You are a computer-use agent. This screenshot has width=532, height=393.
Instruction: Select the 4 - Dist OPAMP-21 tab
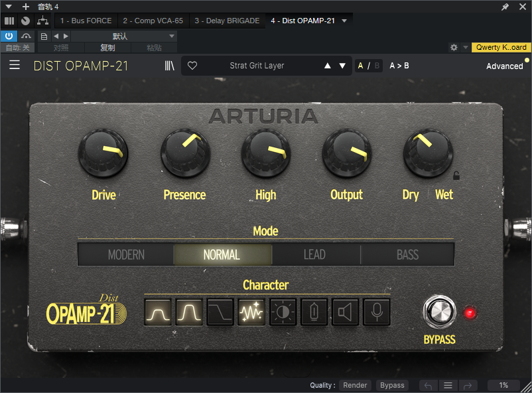tap(302, 21)
